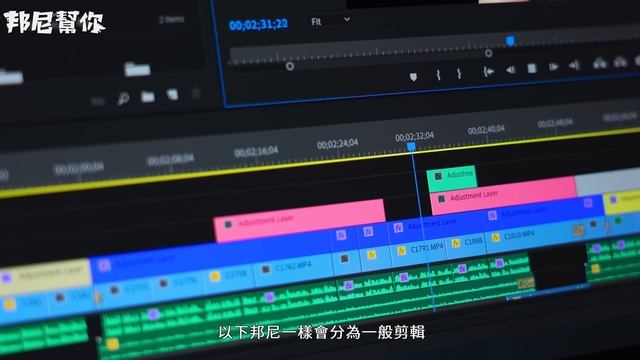Select the bin folder thumbnail under '2 Items'
The width and height of the screenshot is (640, 360).
pos(137,69)
